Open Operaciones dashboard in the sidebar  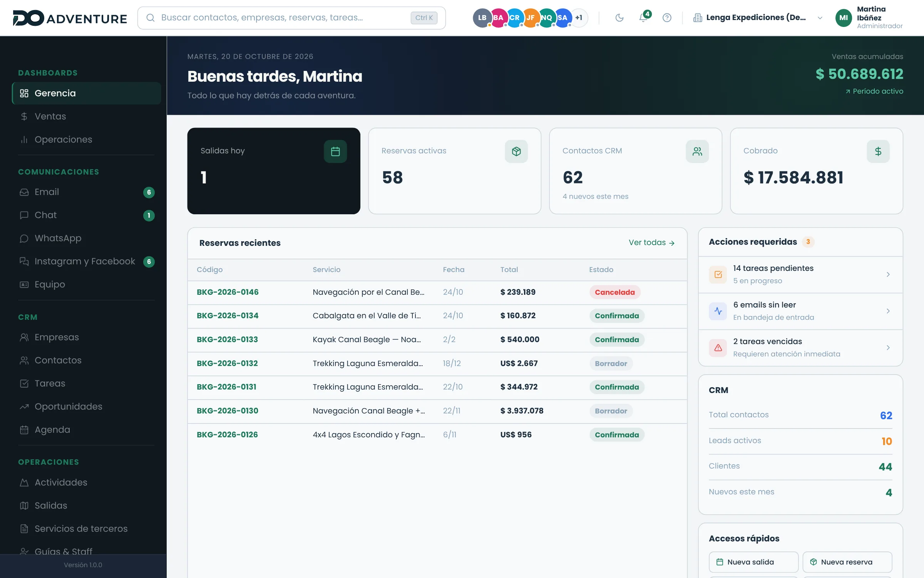86,139
